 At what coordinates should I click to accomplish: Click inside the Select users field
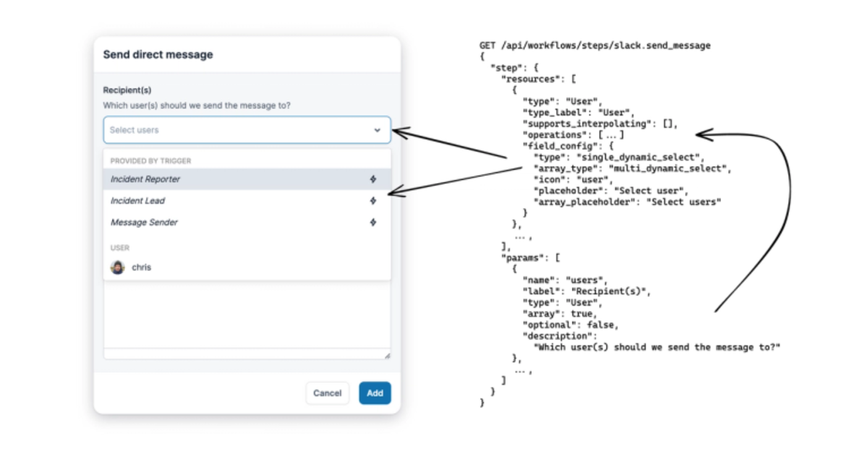tap(217, 129)
